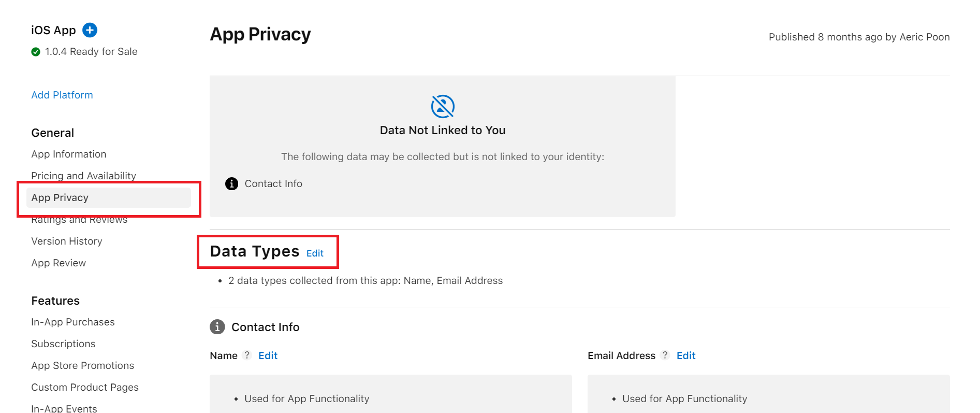Edit the Email Address data type
The image size is (980, 413).
point(686,355)
